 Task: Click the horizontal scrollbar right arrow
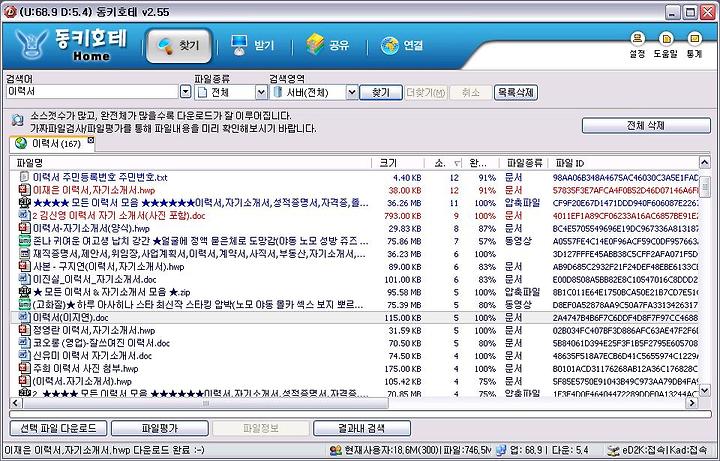pyautogui.click(x=692, y=403)
